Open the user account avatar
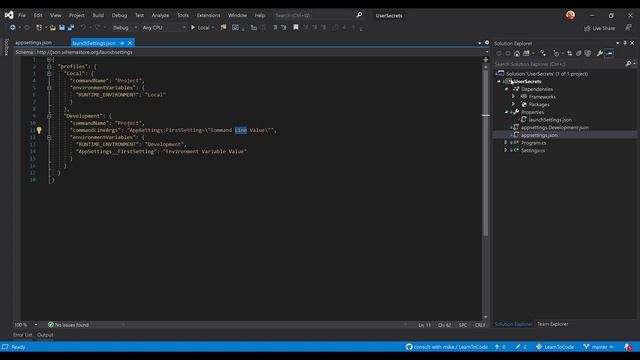The width and height of the screenshot is (640, 360). [571, 15]
